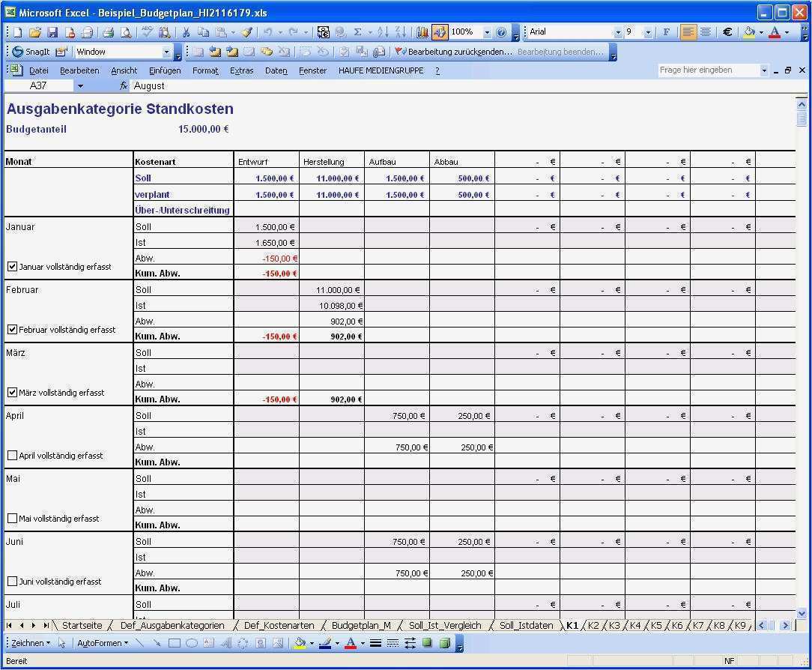The height and width of the screenshot is (670, 812).
Task: Apply bold formatting (F)
Action: coord(666,32)
